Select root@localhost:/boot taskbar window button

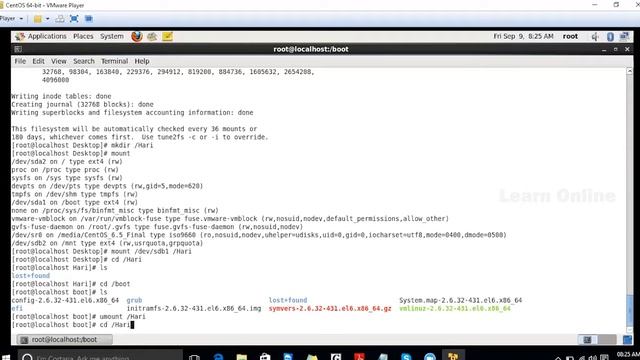point(64,340)
